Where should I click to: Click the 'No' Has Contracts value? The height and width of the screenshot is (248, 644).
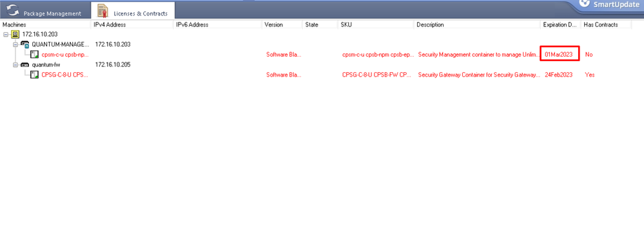(x=589, y=54)
